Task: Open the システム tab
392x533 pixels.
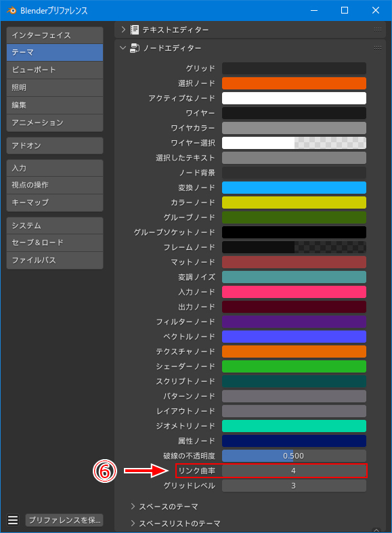Action: point(55,226)
